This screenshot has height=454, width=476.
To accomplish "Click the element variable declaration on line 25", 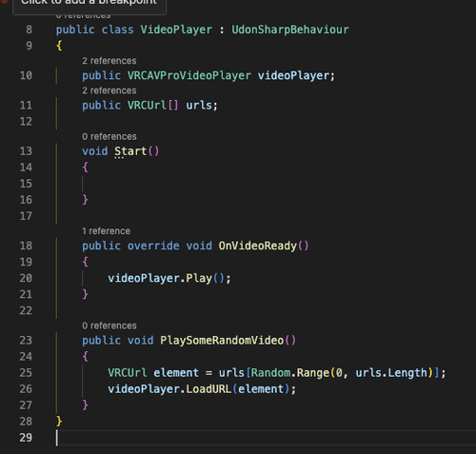I will click(x=176, y=372).
